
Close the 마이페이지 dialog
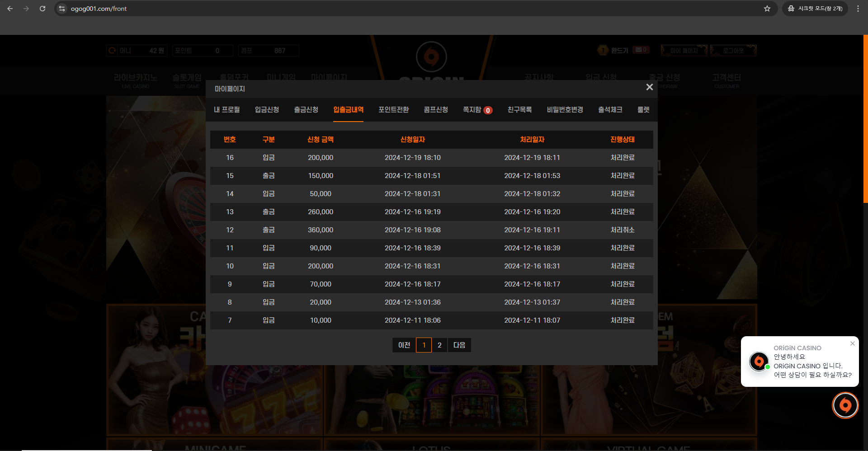coord(650,87)
